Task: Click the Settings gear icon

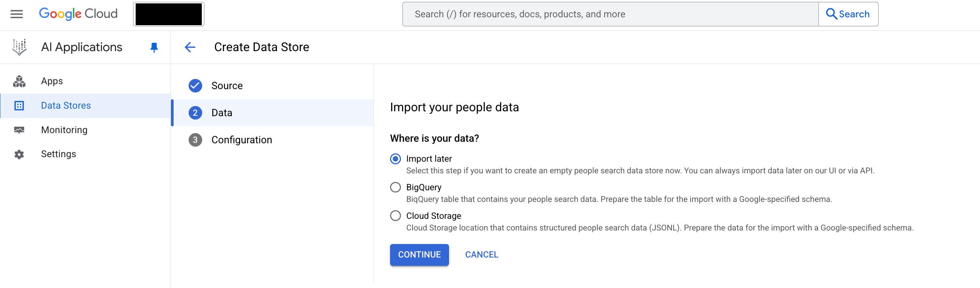Action: pos(19,154)
